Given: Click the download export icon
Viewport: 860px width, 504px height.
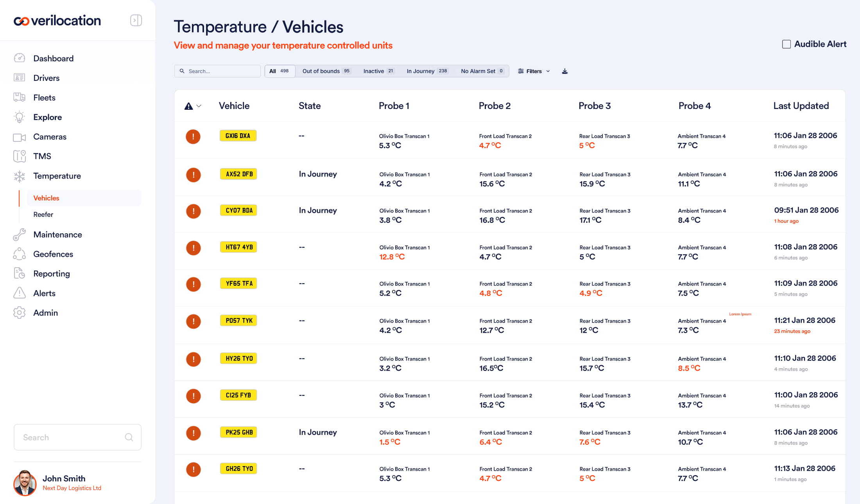Looking at the screenshot, I should click(x=564, y=71).
